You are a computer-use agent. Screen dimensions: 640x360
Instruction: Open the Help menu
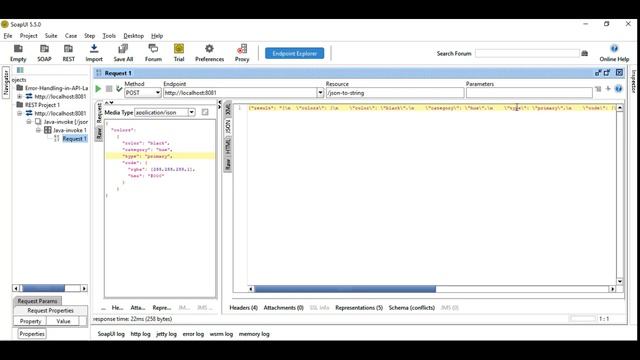(157, 36)
